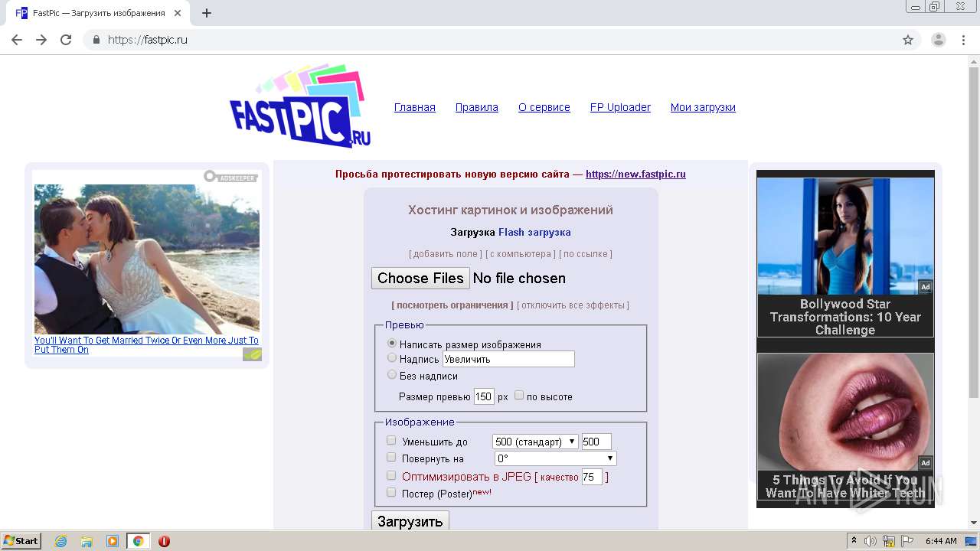Click wedding couple ad image
The height and width of the screenshot is (551, 980).
[147, 259]
